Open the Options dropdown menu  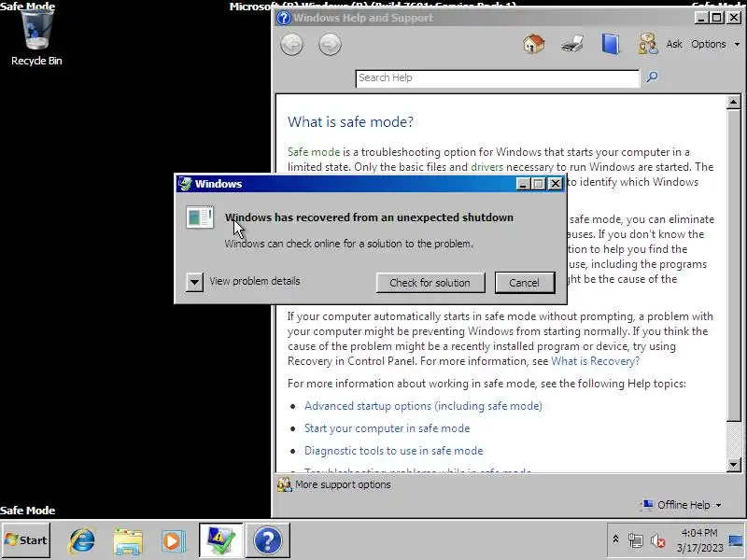(715, 44)
